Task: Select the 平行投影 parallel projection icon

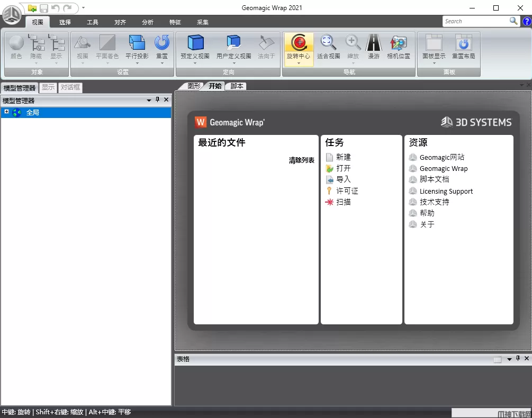Action: pyautogui.click(x=137, y=43)
